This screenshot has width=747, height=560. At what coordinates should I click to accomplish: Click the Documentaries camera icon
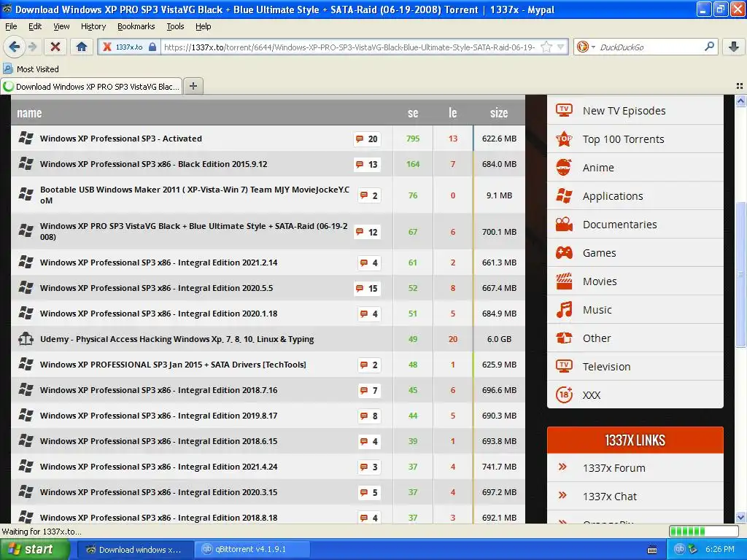[564, 225]
